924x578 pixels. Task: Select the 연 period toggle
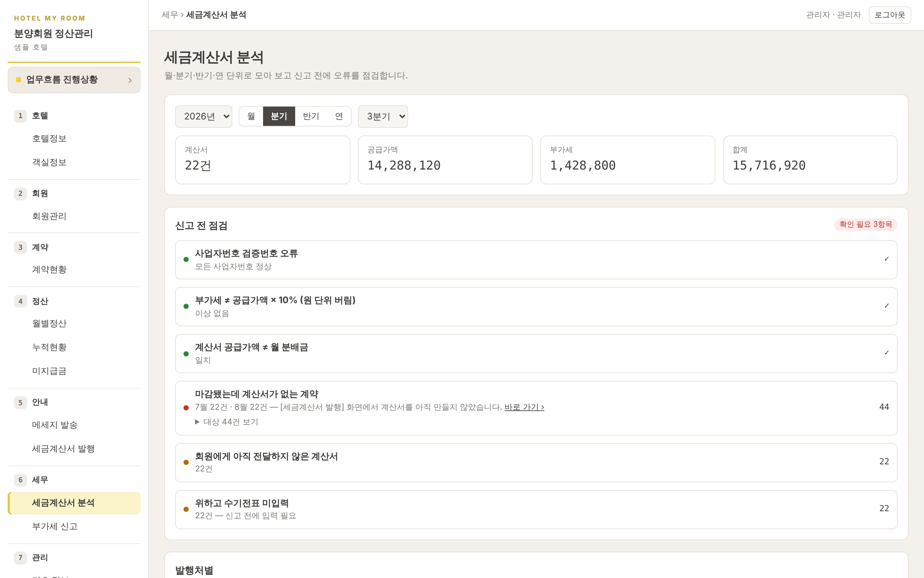click(x=339, y=116)
